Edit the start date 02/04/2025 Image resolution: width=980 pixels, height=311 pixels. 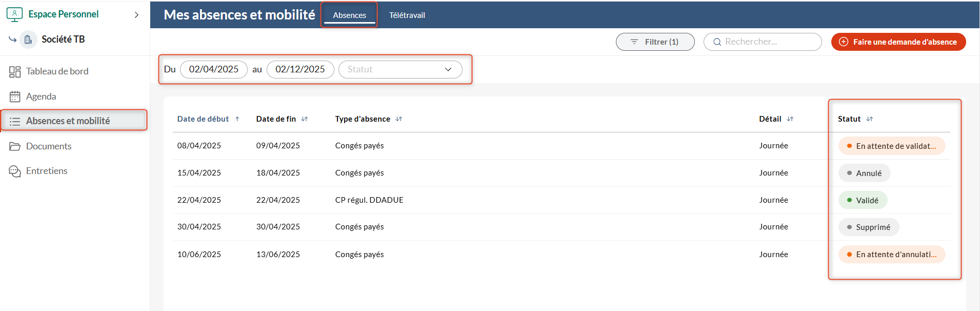pos(214,69)
